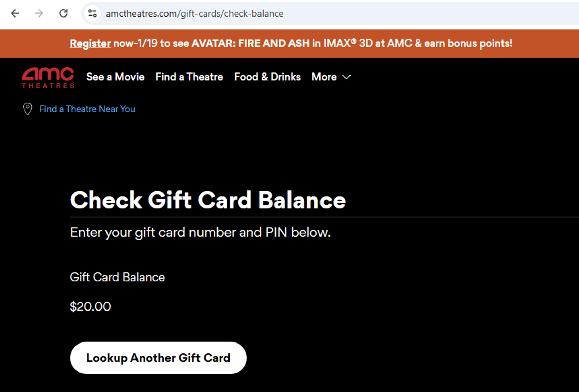This screenshot has height=392, width=579.
Task: Click the browser forward arrow
Action: (39, 13)
